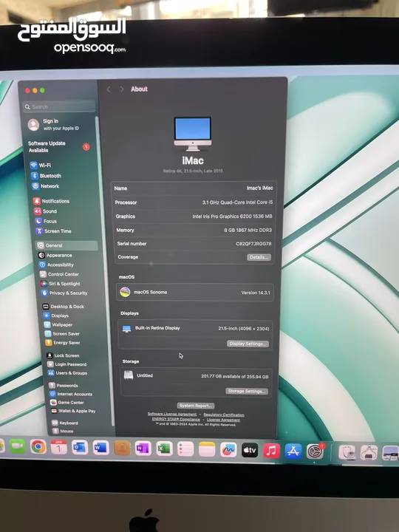Select Desktop & Dock in sidebar
This screenshot has height=532, width=399.
[63, 307]
